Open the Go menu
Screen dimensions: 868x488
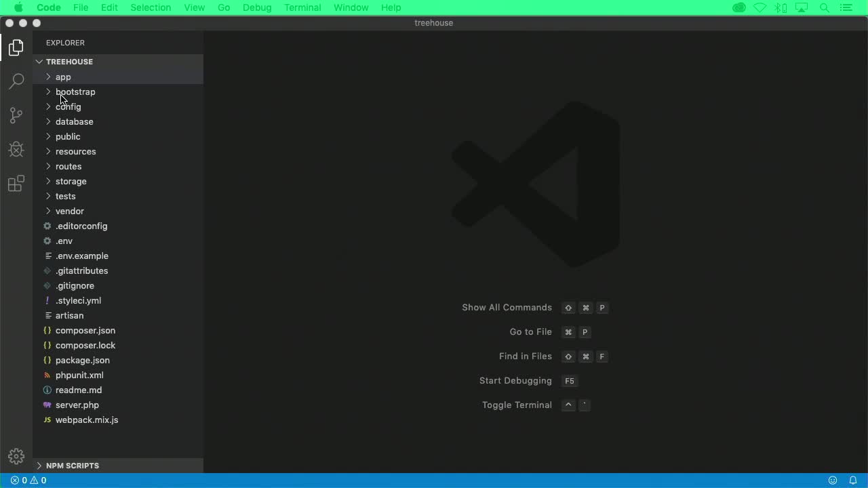[224, 7]
